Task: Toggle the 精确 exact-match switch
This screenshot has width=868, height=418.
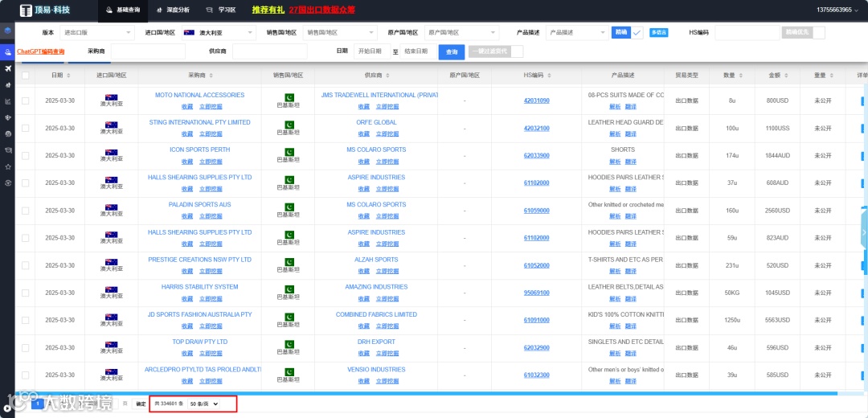Action: 627,33
